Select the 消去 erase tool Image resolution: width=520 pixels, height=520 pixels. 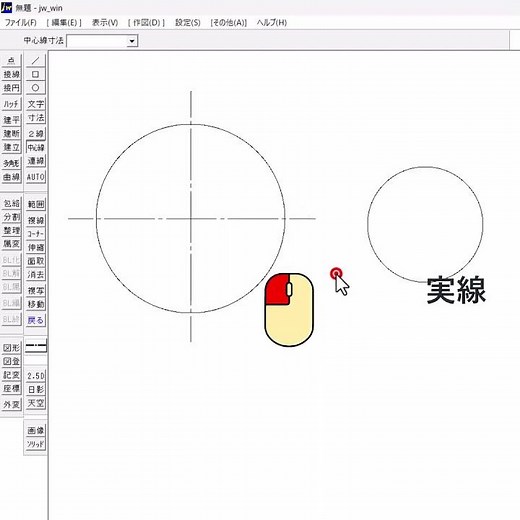(x=36, y=274)
